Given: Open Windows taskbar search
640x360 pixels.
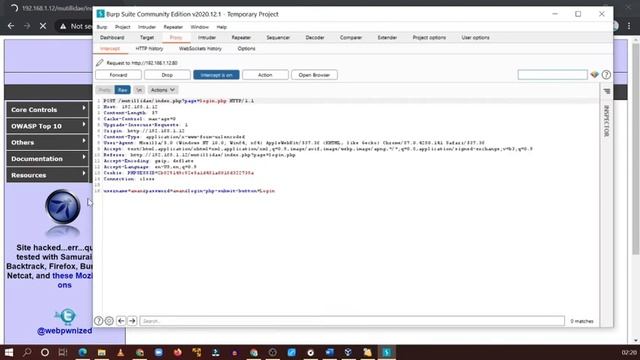Looking at the screenshot, I should click(27, 352).
